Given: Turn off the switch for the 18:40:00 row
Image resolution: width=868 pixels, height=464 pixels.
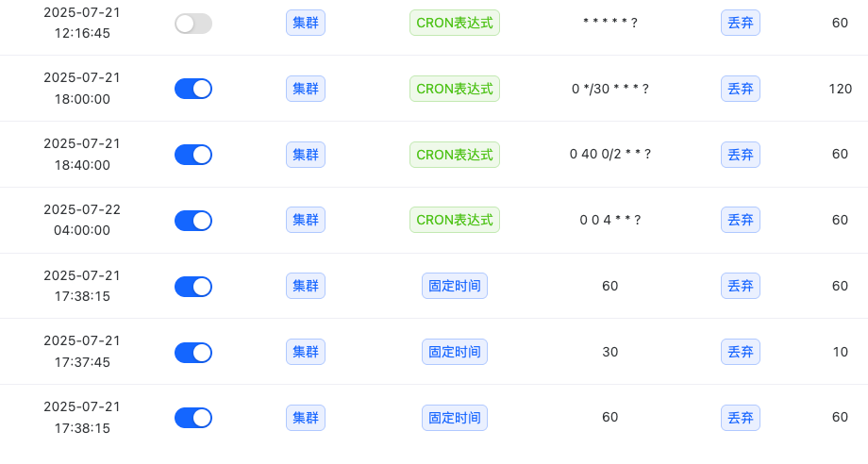Looking at the screenshot, I should coord(193,155).
